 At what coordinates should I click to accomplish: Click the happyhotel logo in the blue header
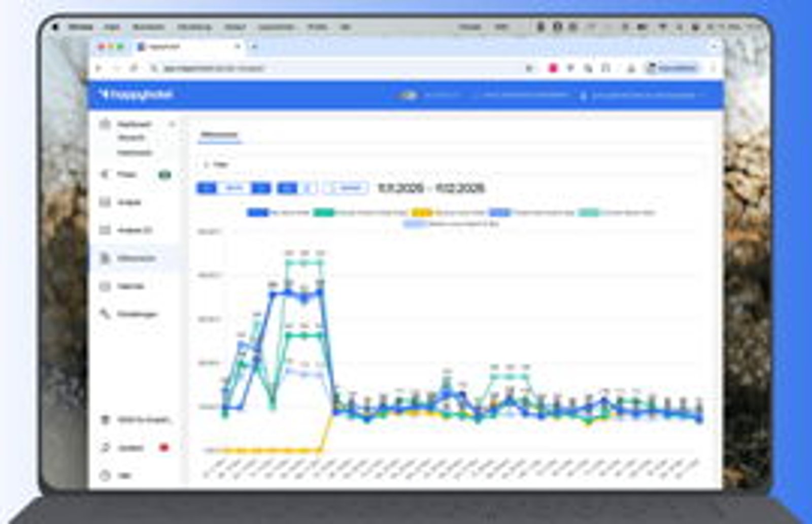click(x=136, y=94)
